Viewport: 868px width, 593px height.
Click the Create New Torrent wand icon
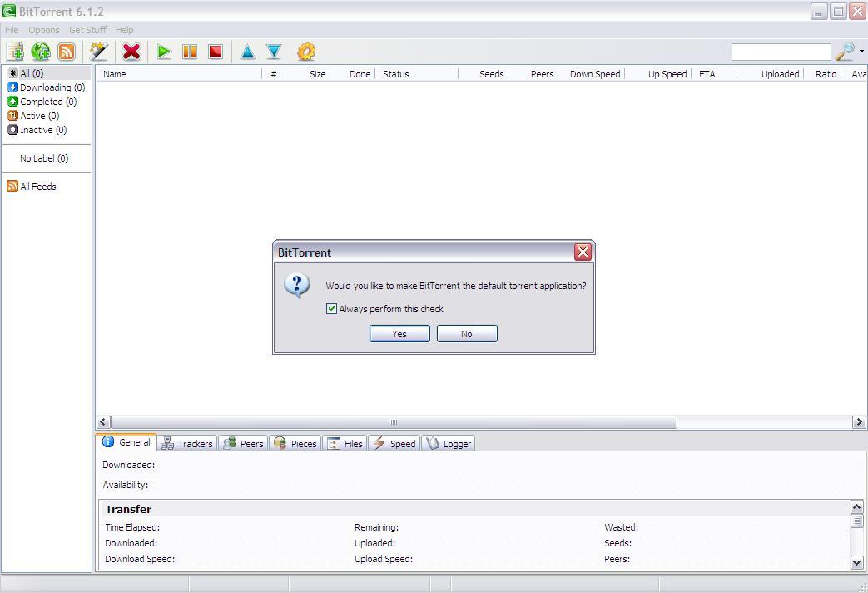98,52
